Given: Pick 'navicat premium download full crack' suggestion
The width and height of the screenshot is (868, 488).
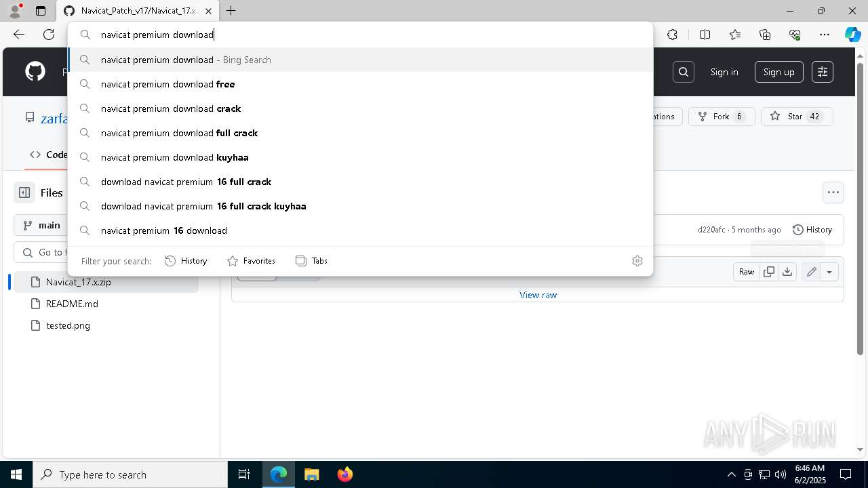Looking at the screenshot, I should (360, 133).
